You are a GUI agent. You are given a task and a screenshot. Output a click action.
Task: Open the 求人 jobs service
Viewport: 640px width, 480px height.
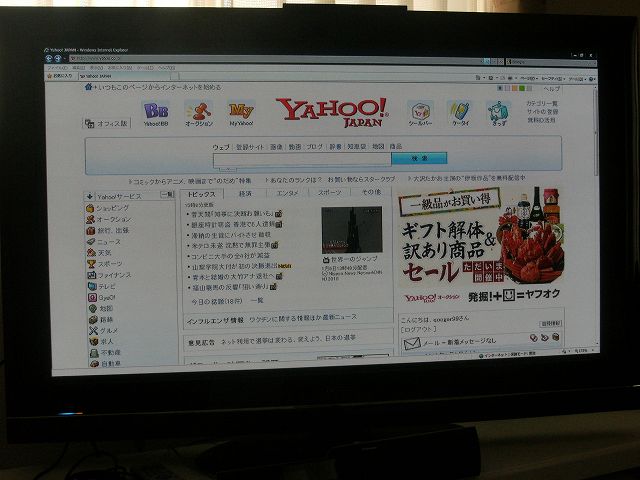pyautogui.click(x=101, y=341)
